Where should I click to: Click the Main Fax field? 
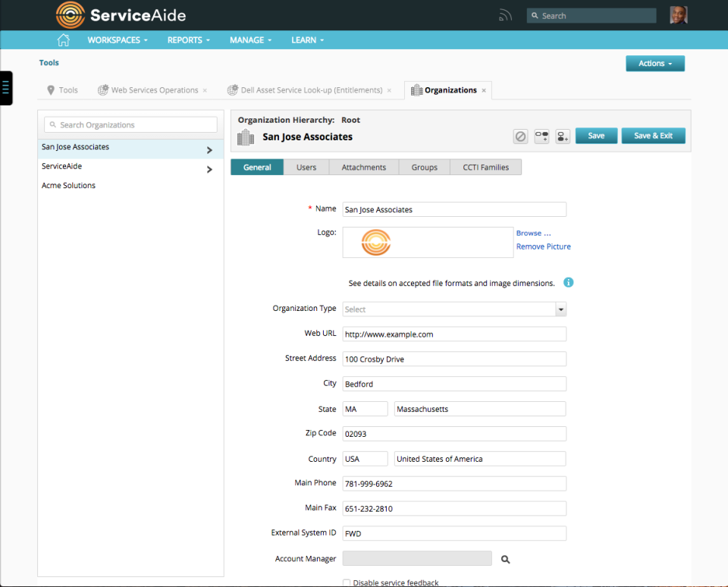[454, 509]
